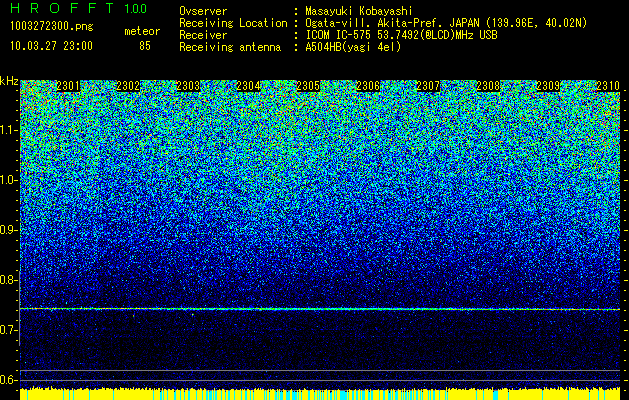Click the time marker 2310

[608, 86]
